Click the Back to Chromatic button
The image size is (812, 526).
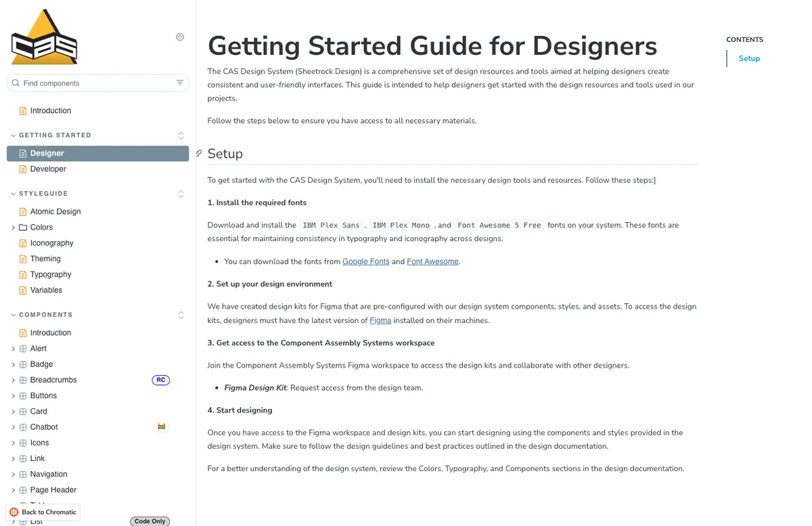tap(43, 512)
